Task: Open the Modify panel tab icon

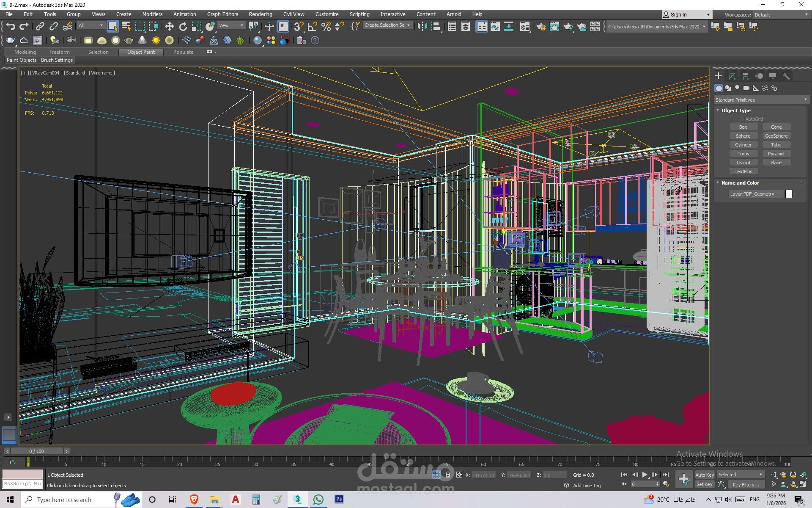Action: click(732, 76)
